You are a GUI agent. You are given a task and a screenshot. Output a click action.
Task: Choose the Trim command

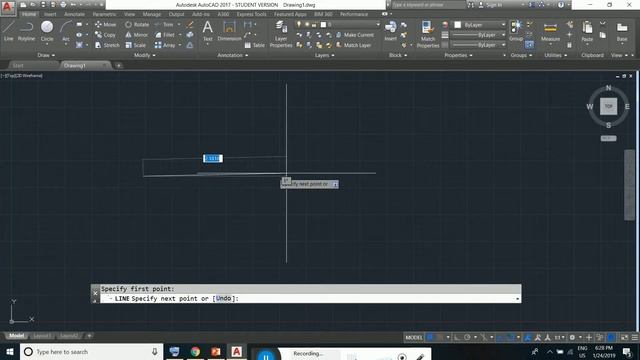pyautogui.click(x=164, y=24)
